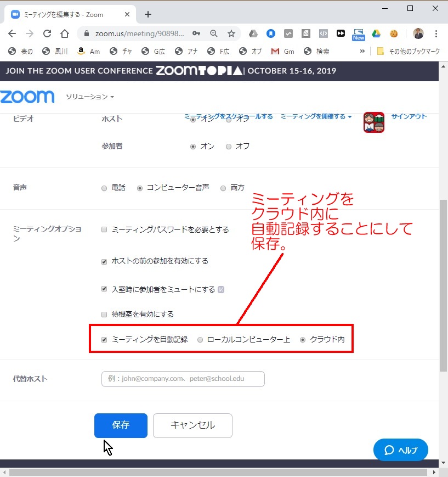Click the blue 保存 button
Viewport: 448px width, 477px height.
tap(121, 425)
